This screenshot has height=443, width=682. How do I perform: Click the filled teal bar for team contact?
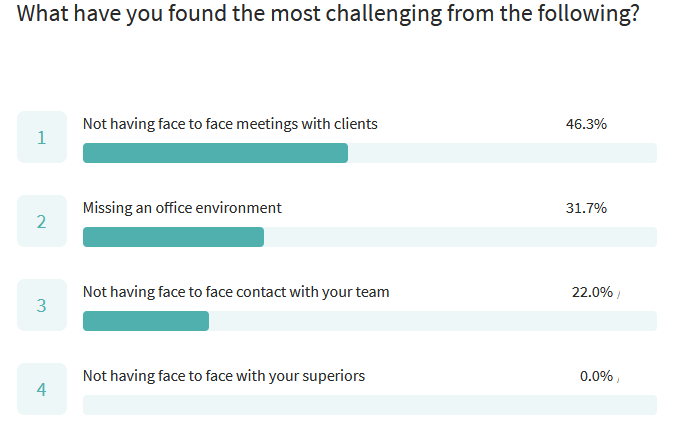click(146, 321)
